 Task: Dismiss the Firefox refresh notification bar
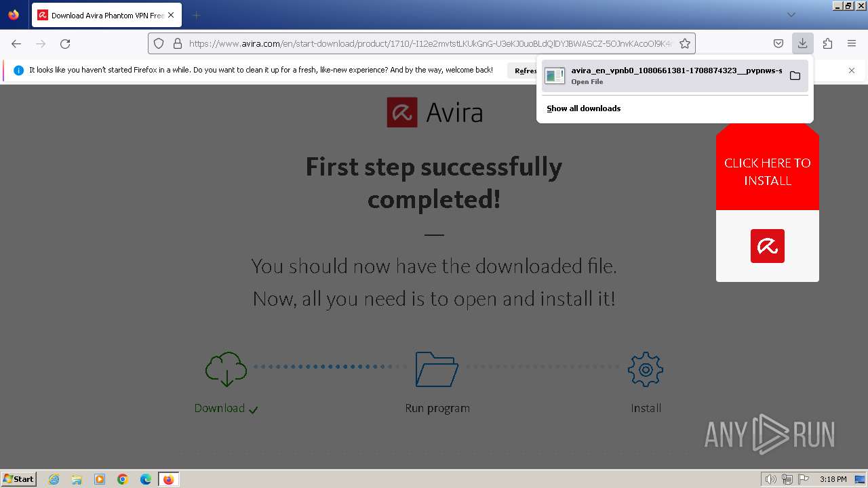click(x=852, y=70)
